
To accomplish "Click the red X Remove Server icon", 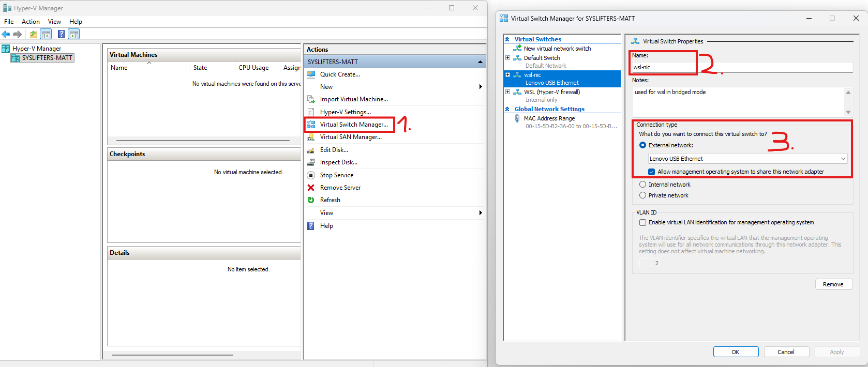I will point(311,188).
